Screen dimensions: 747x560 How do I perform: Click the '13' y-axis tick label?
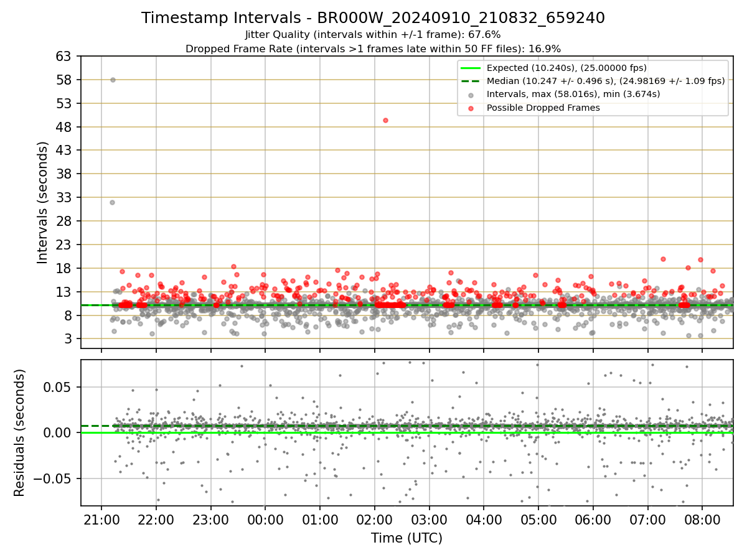click(x=63, y=292)
